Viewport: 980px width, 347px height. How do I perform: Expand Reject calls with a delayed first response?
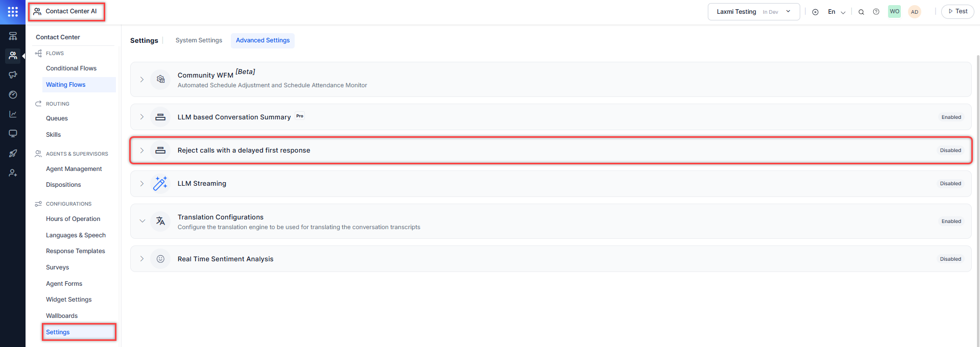click(142, 151)
